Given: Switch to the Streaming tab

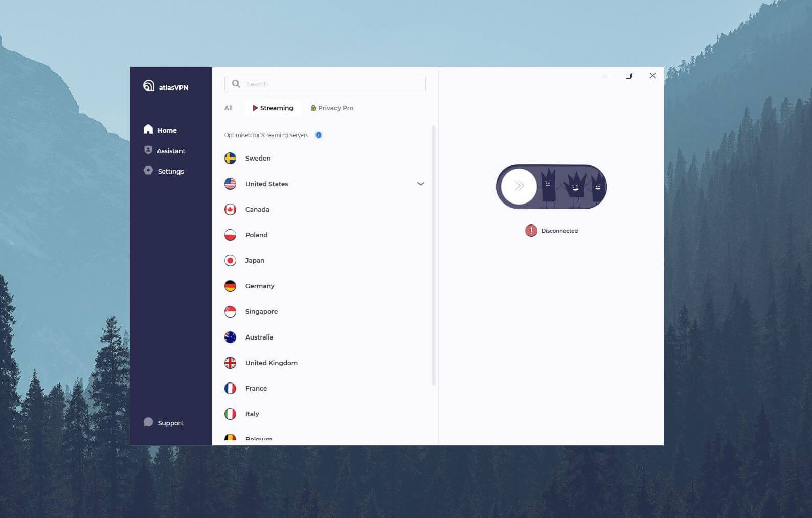Looking at the screenshot, I should click(273, 108).
